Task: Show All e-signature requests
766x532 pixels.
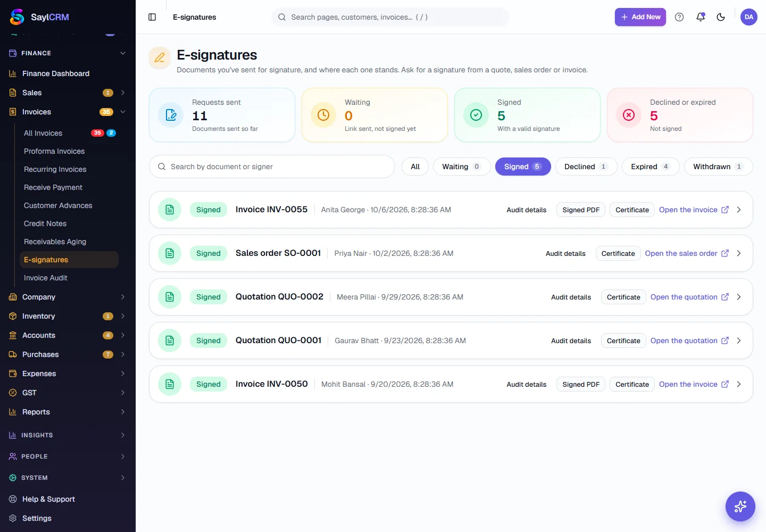Action: [415, 167]
